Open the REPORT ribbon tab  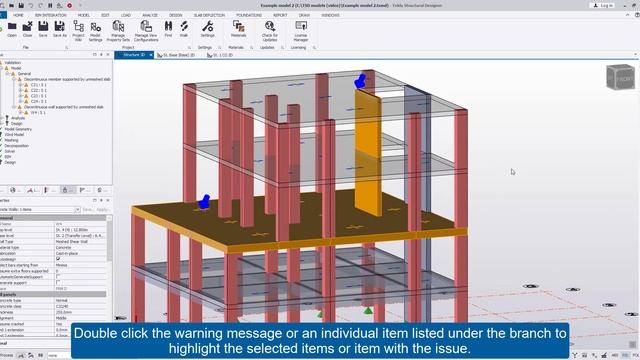(280, 15)
